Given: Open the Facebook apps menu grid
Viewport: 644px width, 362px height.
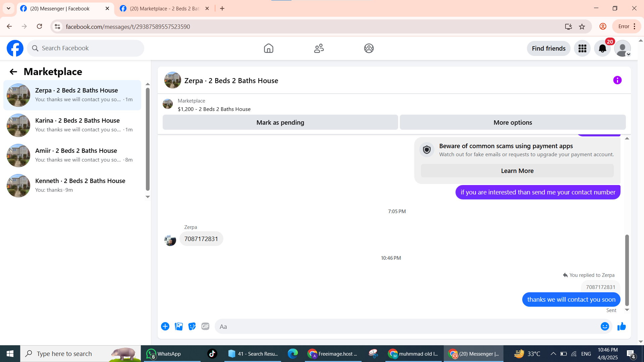Looking at the screenshot, I should (x=582, y=49).
